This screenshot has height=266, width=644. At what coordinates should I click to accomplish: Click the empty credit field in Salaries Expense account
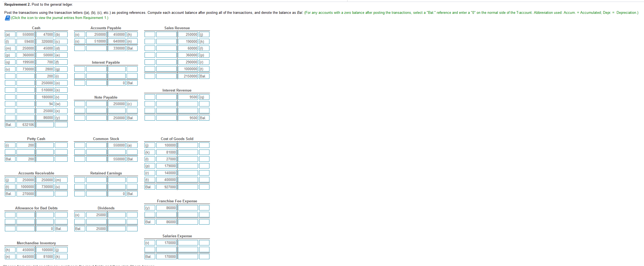click(x=188, y=242)
